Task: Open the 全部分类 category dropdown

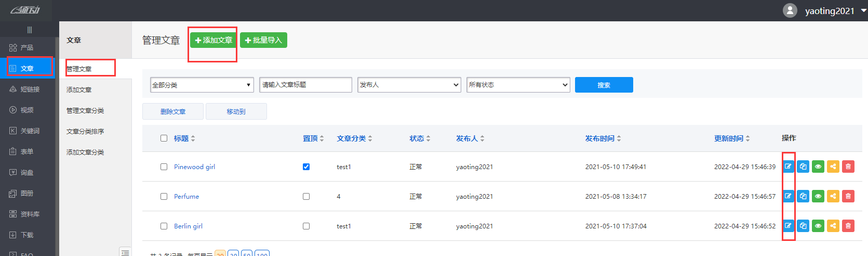Action: (x=202, y=85)
